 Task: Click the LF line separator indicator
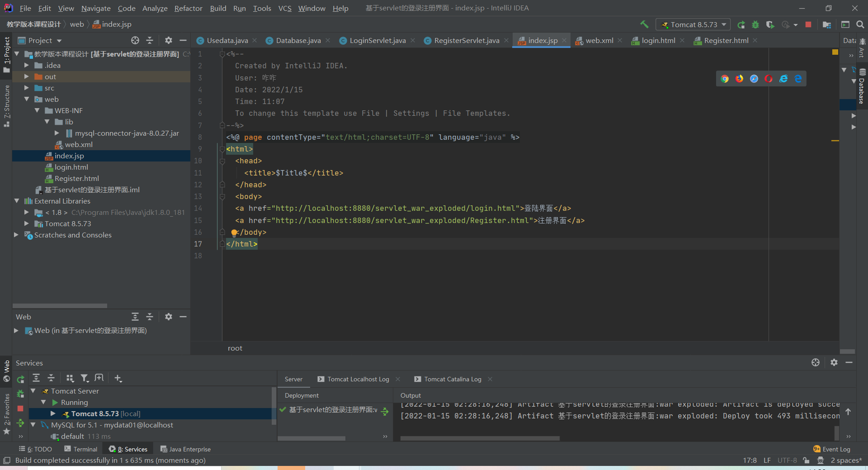(767, 461)
